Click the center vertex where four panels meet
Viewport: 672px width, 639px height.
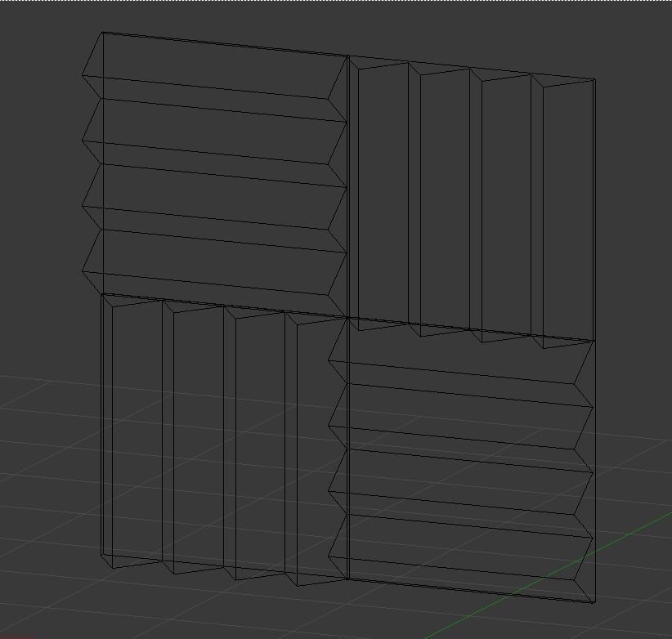[x=348, y=318]
